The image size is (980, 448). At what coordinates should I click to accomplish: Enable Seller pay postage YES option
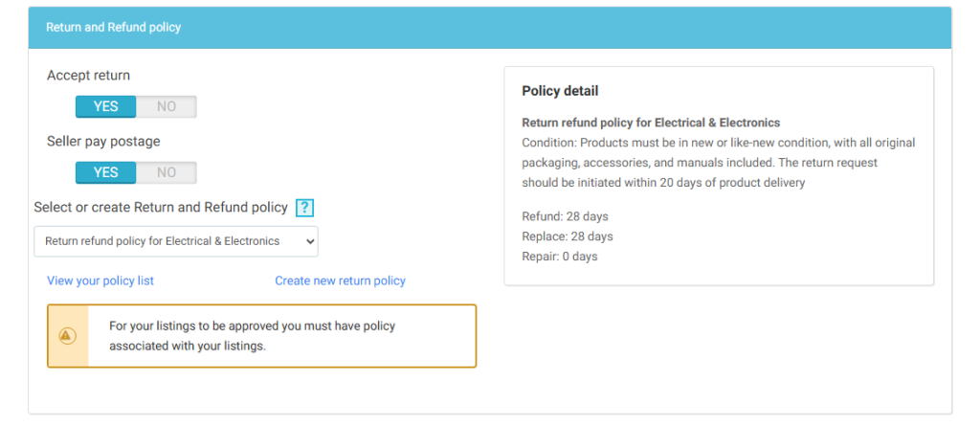tap(106, 172)
